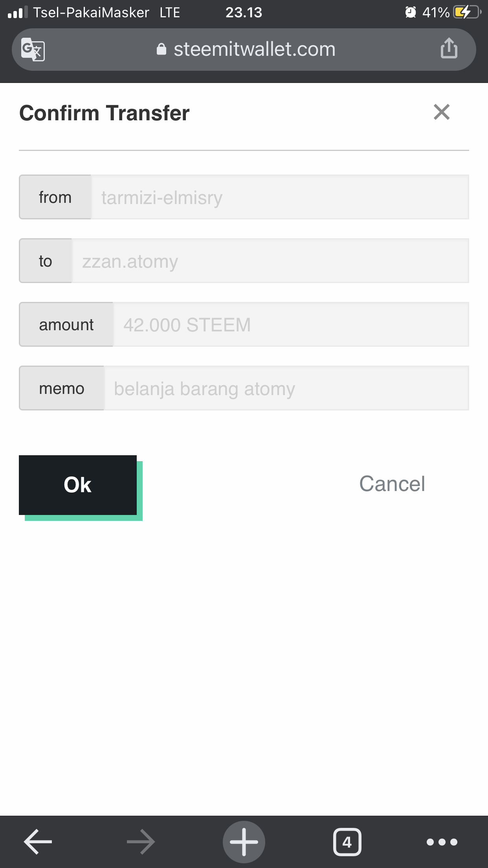Screen dimensions: 488x868
Task: Open the tab switcher showing 4 tabs
Action: [x=347, y=842]
